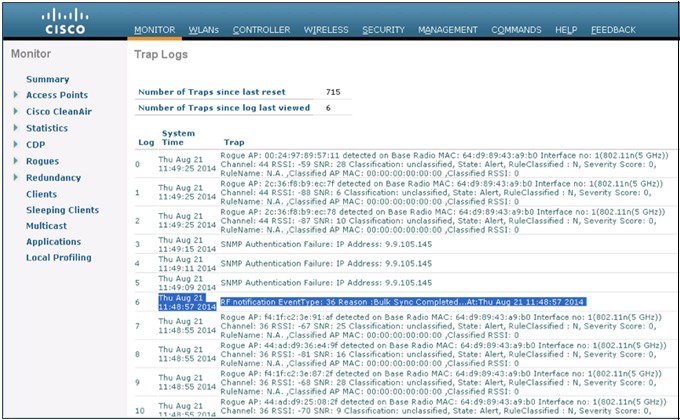
Task: Open the Access Points sidebar link
Action: click(x=57, y=95)
